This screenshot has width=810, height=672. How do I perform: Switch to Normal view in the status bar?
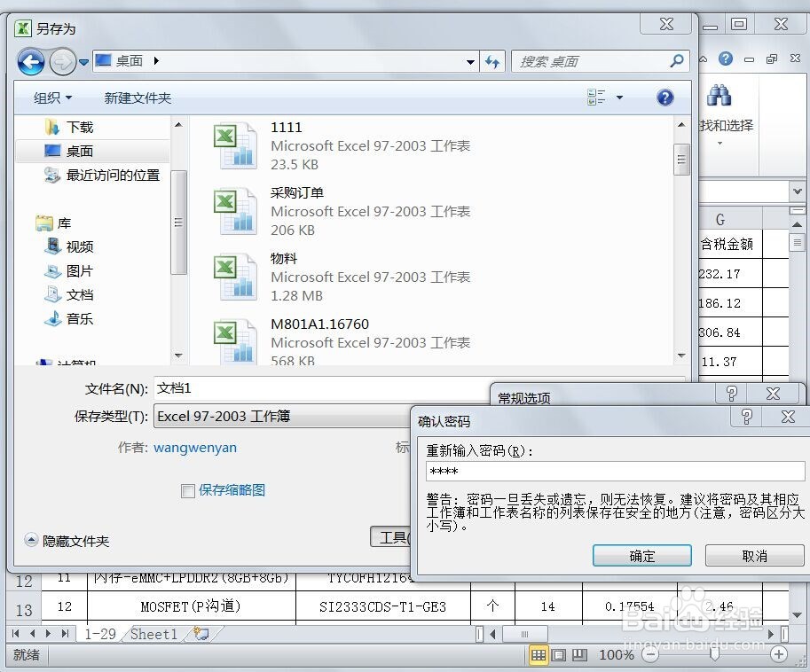point(539,653)
